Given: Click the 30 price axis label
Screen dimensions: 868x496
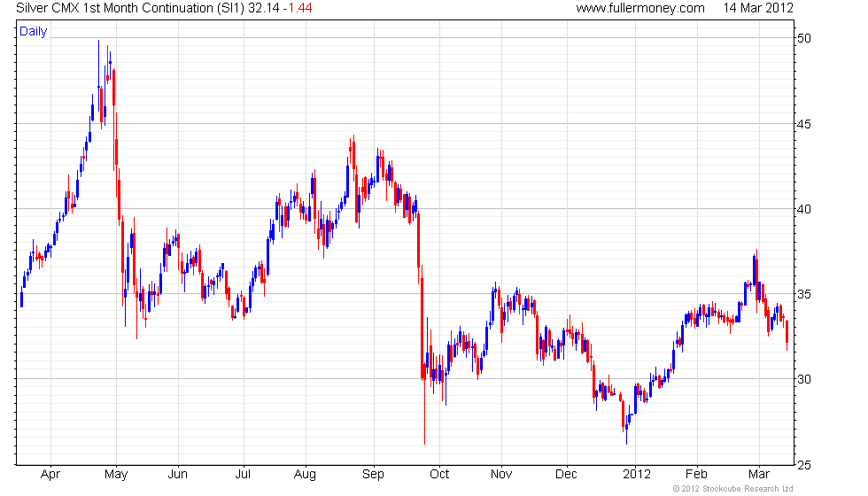Looking at the screenshot, I should point(804,379).
